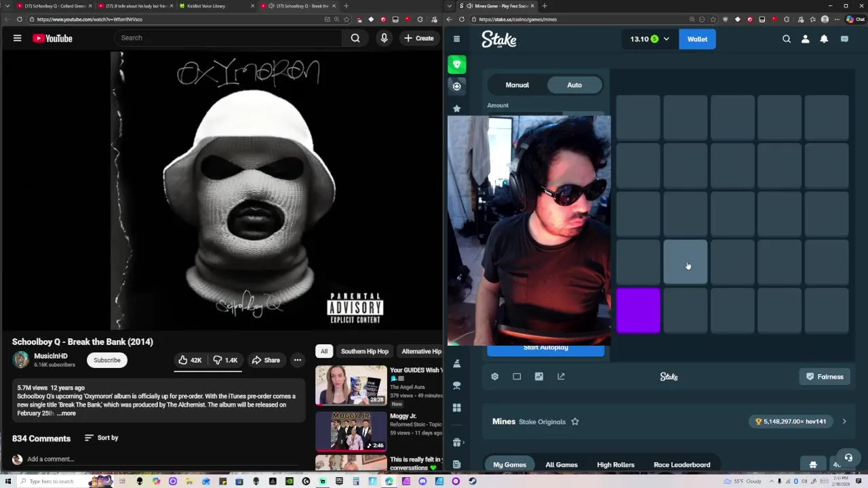Click the YouTube Create button
This screenshot has width=868, height=488.
[x=418, y=38]
